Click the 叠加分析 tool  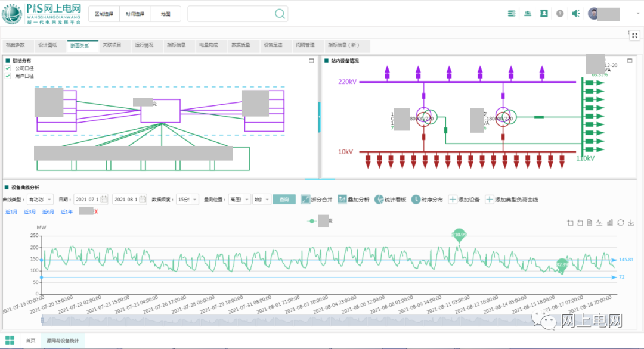click(x=353, y=200)
